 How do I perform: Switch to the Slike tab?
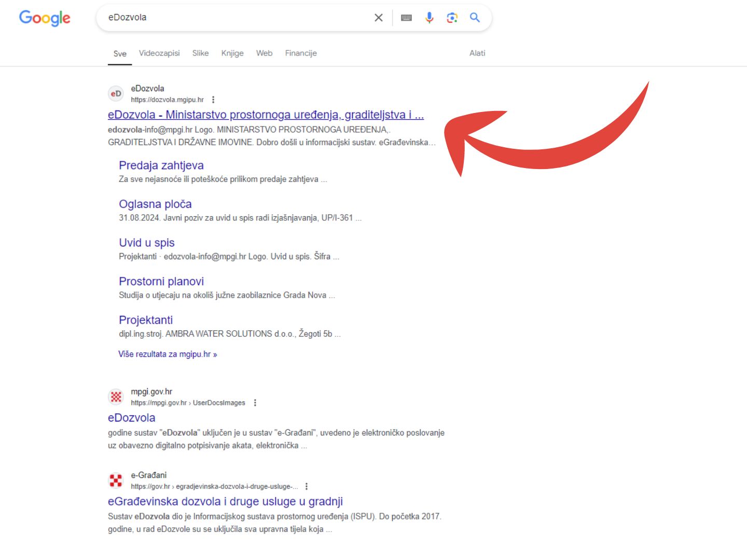(200, 53)
